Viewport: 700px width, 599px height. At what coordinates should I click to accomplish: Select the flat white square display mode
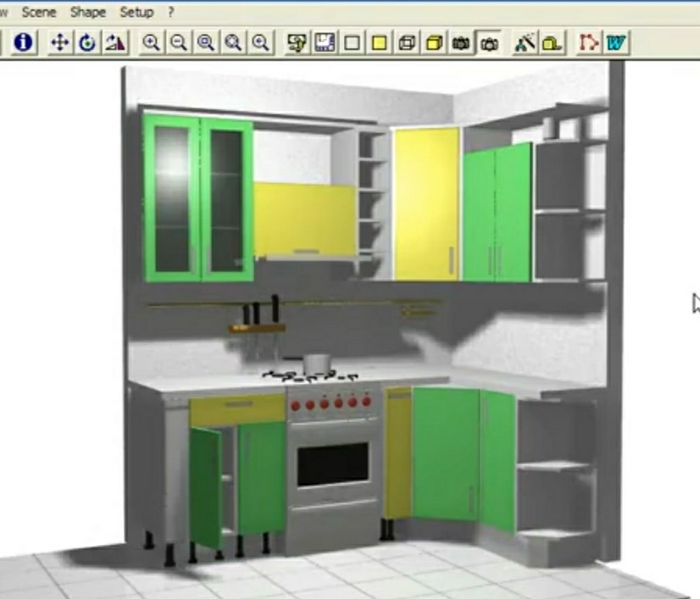(352, 43)
